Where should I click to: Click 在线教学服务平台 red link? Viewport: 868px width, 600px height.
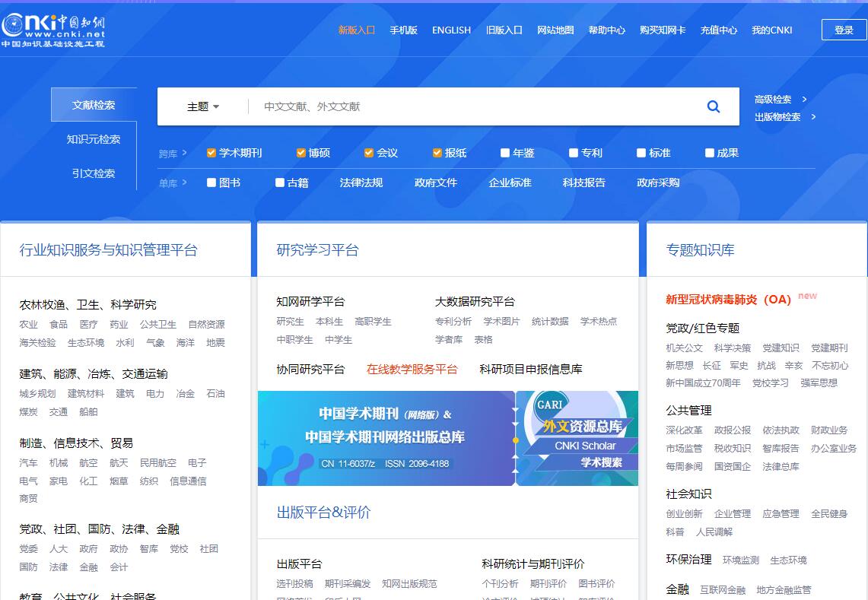(412, 369)
